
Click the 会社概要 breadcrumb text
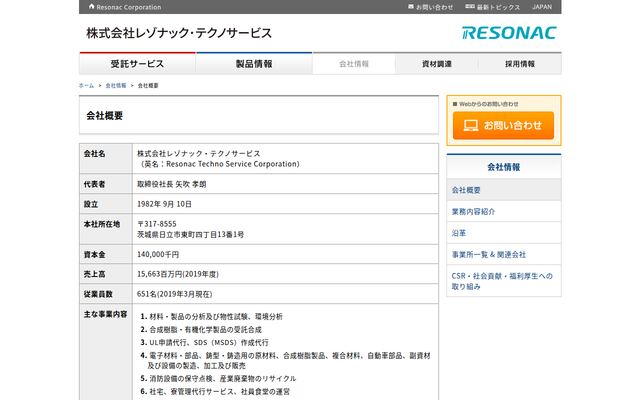click(148, 85)
